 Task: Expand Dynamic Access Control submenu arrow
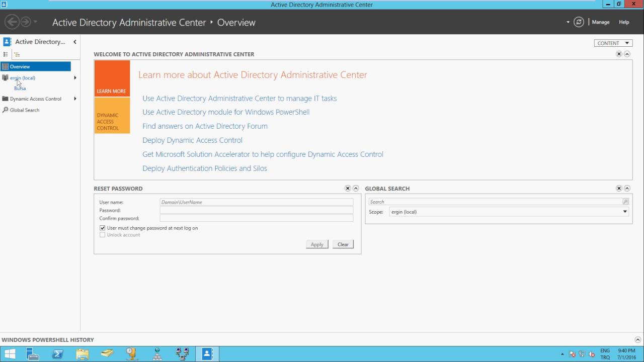point(75,99)
